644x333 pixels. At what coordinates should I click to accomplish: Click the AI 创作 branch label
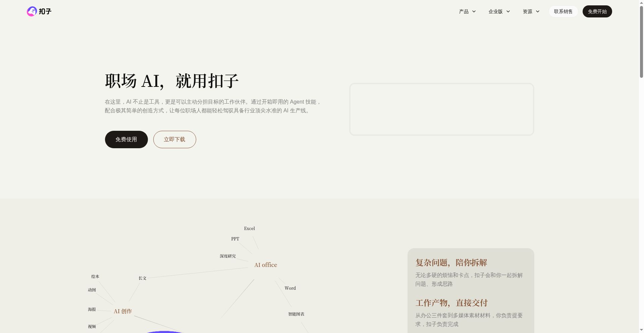123,311
